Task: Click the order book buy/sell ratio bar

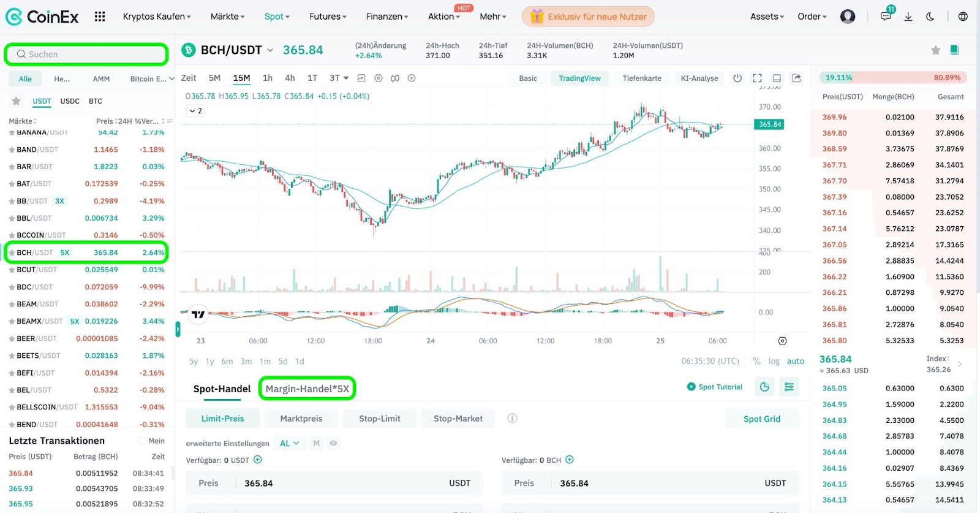Action: tap(894, 78)
